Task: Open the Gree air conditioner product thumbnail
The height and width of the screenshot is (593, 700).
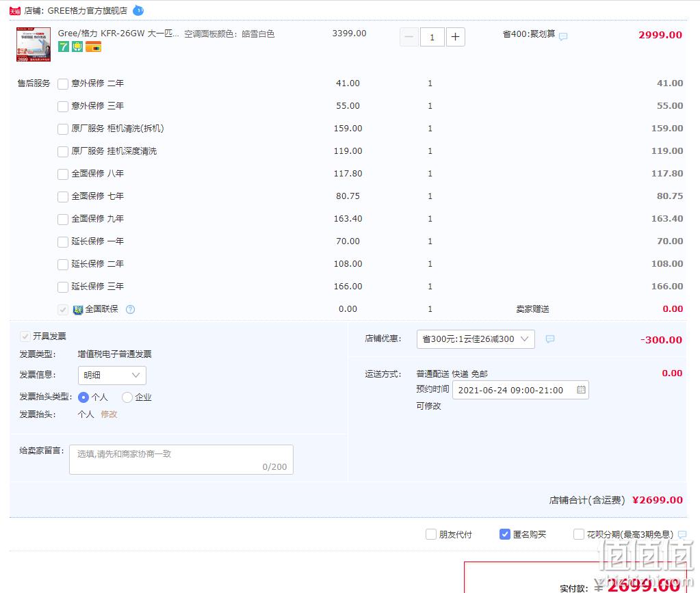Action: pos(34,44)
